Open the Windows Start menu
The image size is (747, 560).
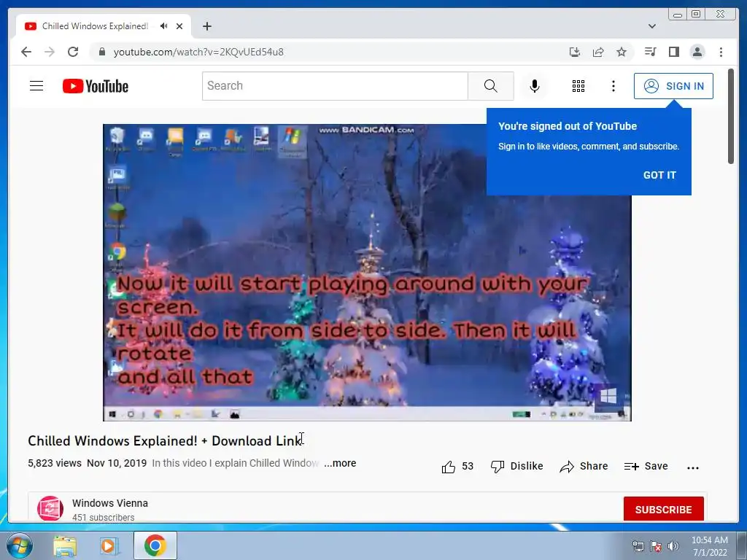pyautogui.click(x=19, y=545)
